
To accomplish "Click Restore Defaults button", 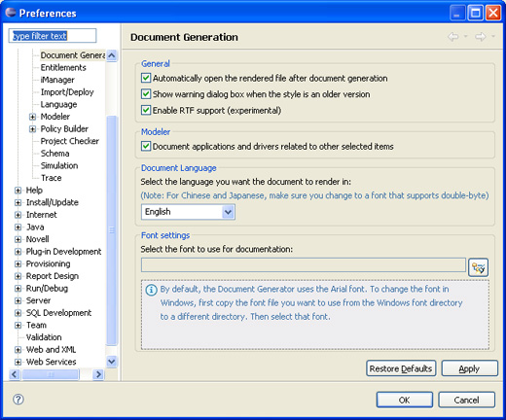I will point(401,368).
